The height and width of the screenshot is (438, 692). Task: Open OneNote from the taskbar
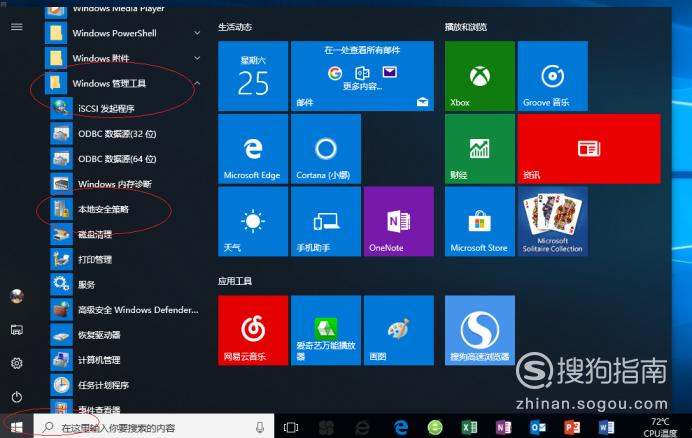504,427
